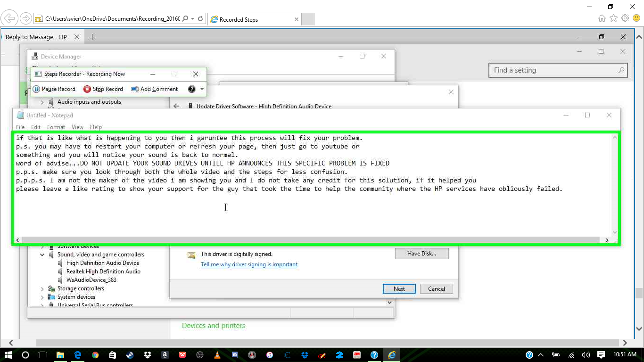644x362 pixels.
Task: Open the Steps Recorder help dropdown arrow
Action: (202, 89)
